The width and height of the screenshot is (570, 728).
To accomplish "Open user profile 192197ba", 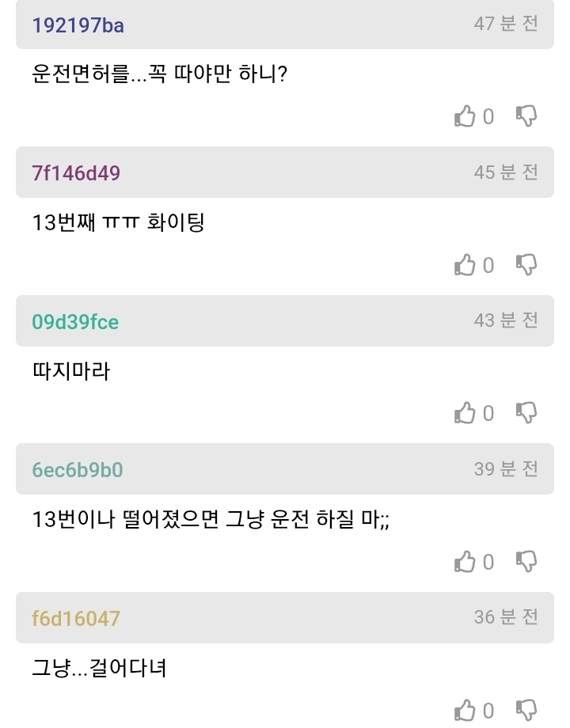I will click(78, 25).
